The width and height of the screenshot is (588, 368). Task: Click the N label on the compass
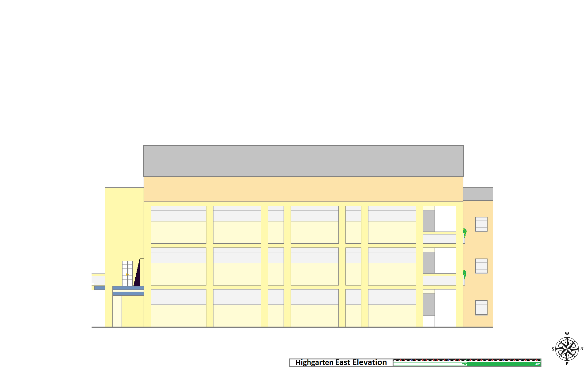pyautogui.click(x=582, y=349)
